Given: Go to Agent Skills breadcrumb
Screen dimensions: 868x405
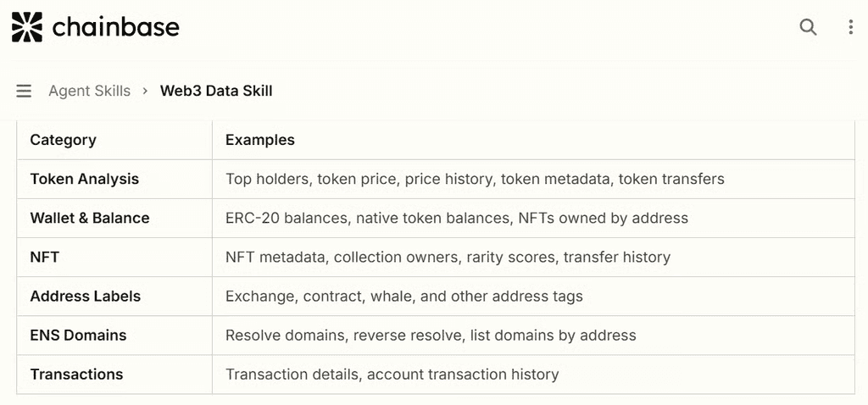Looking at the screenshot, I should (89, 91).
